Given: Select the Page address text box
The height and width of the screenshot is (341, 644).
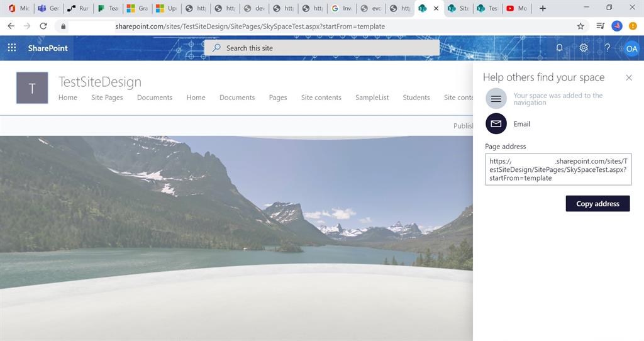Looking at the screenshot, I should click(x=558, y=169).
